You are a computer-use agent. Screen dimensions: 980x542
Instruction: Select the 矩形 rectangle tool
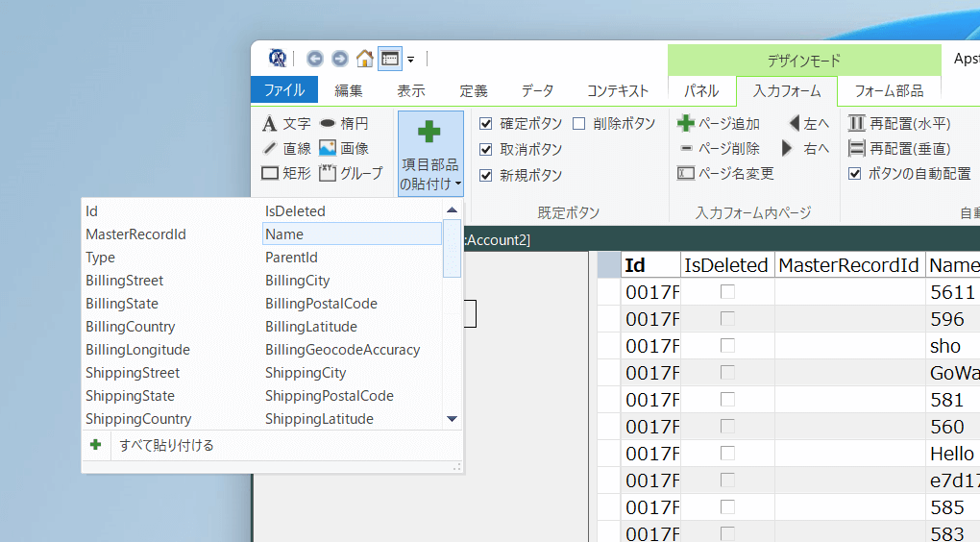pyautogui.click(x=286, y=174)
